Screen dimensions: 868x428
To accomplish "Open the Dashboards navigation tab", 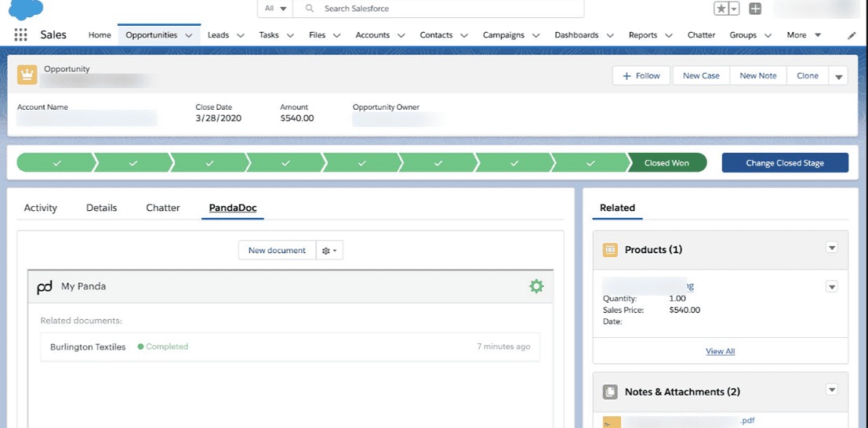I will [x=576, y=34].
